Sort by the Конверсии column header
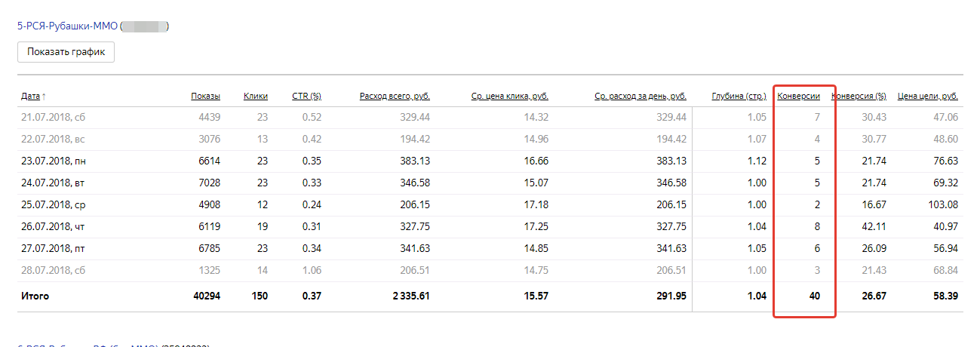Viewport: 980px width, 347px height. point(798,96)
